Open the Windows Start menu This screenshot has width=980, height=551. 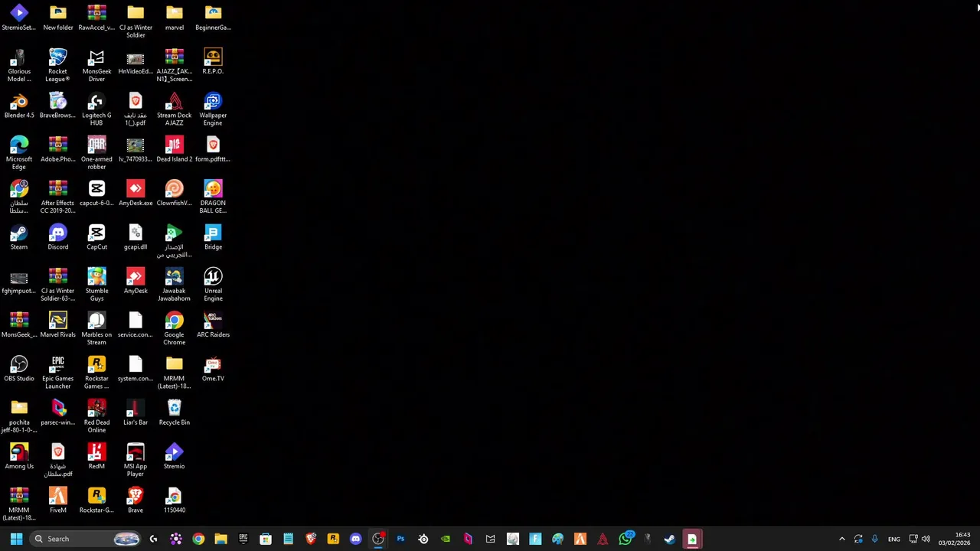16,539
